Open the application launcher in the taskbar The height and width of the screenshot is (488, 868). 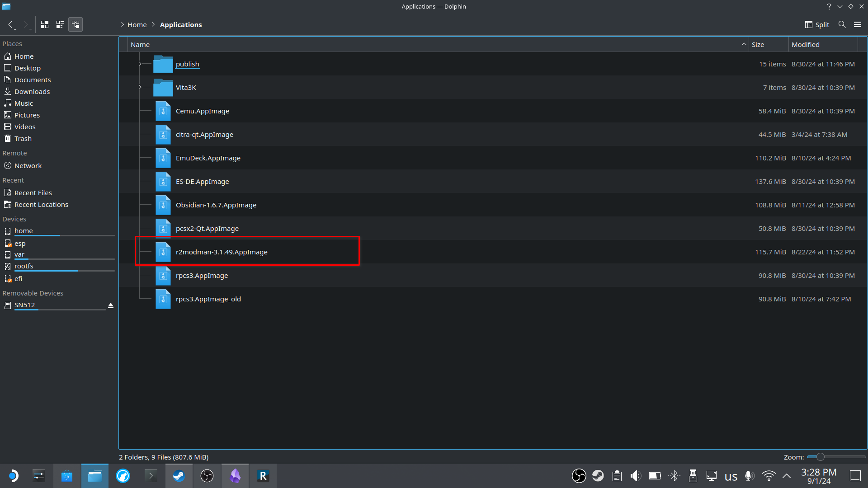(14, 476)
